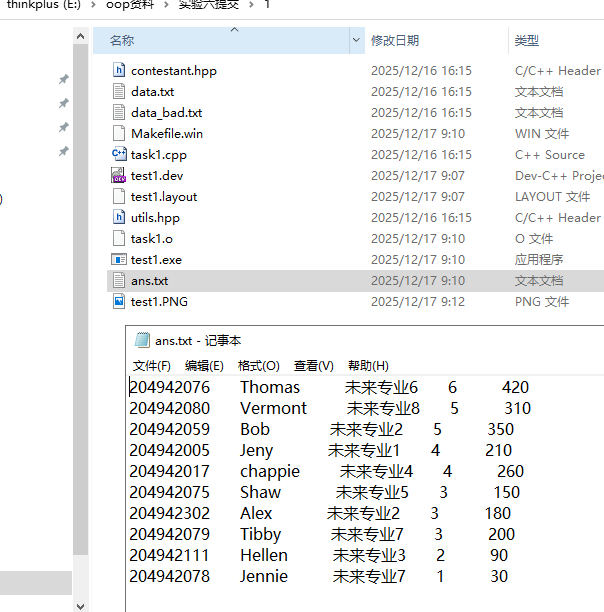Click the navigation pane scroll up arrow
Screen dimensions: 604x612
80,36
